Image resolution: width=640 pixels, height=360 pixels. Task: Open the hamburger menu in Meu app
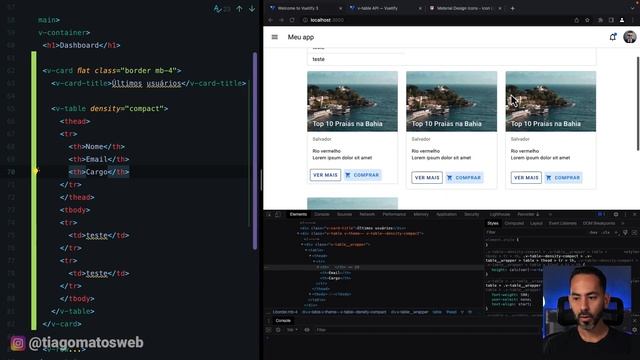click(275, 37)
